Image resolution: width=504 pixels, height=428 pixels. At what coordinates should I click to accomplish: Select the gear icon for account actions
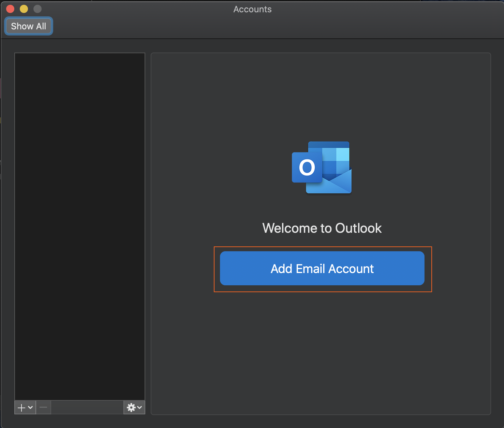[x=131, y=407]
